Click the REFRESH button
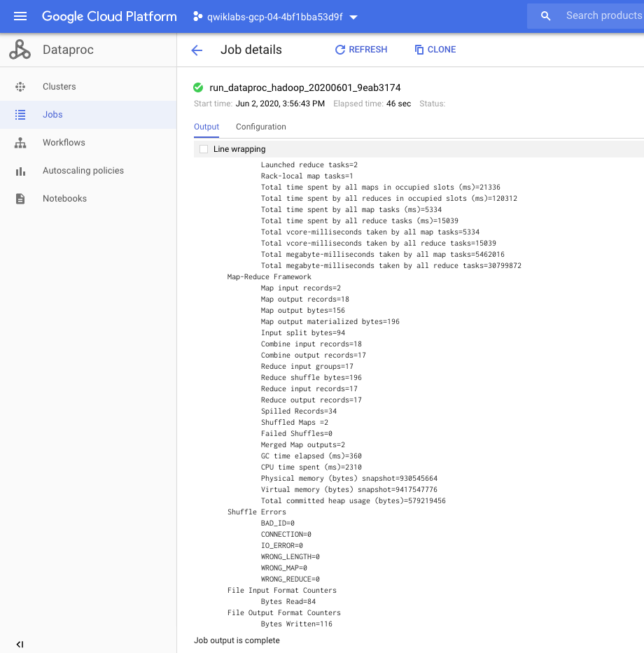Screen dimensions: 644x653 pyautogui.click(x=361, y=50)
